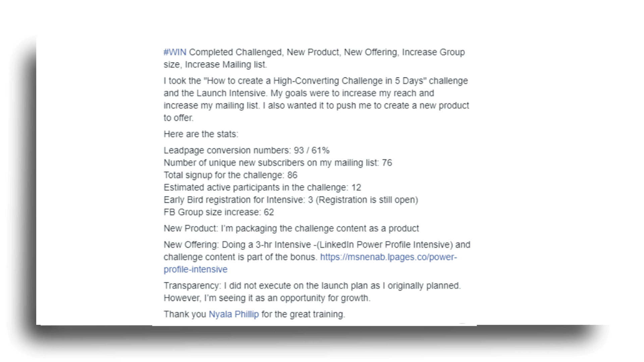
Task: Click the Leadpage conversion numbers line
Action: (x=247, y=150)
